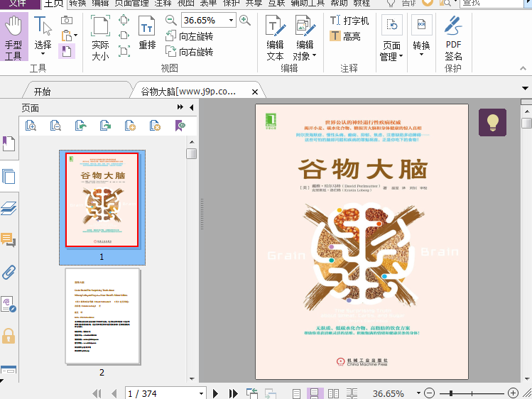532x399 pixels.
Task: Click the fit page icon
Action: [124, 20]
